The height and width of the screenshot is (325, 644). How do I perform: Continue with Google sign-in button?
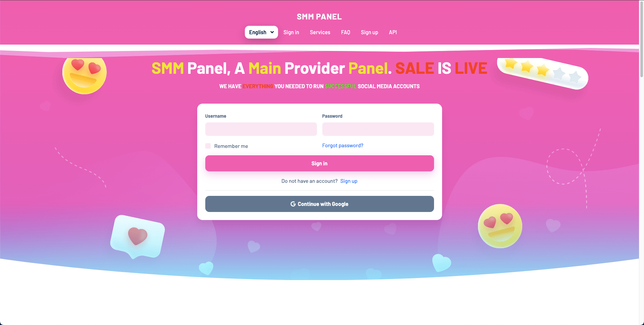click(x=319, y=204)
